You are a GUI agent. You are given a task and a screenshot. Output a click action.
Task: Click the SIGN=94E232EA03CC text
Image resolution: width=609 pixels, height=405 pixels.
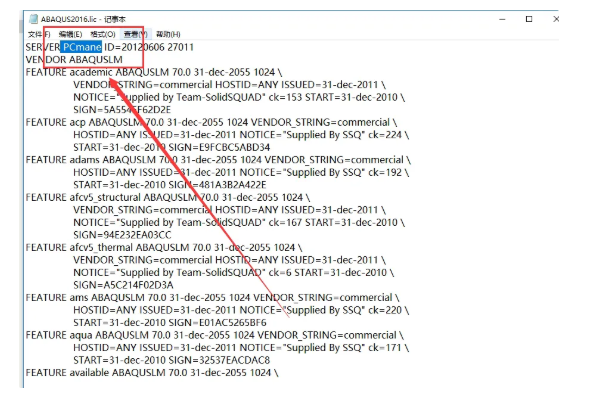click(x=122, y=235)
